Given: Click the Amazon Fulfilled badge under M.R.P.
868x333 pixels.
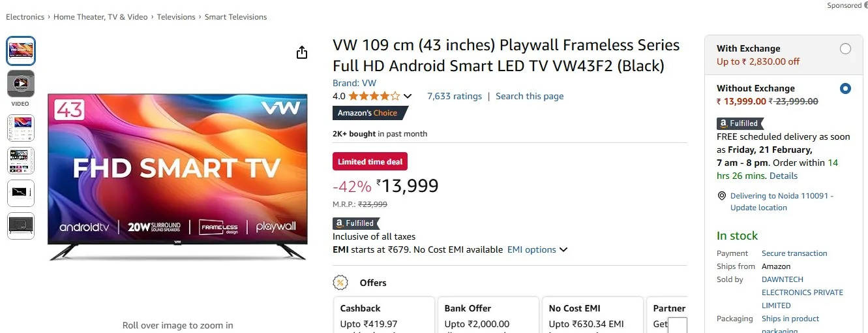Looking at the screenshot, I should 356,223.
